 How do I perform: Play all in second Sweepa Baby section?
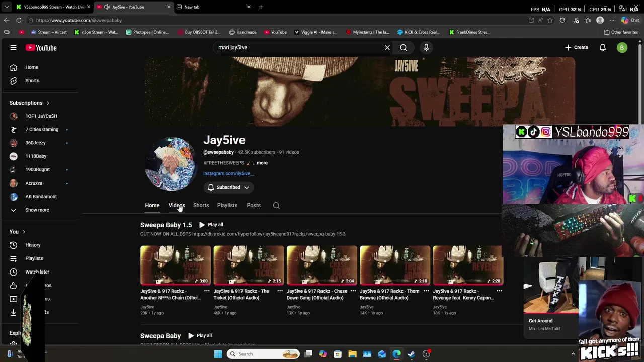point(200,336)
